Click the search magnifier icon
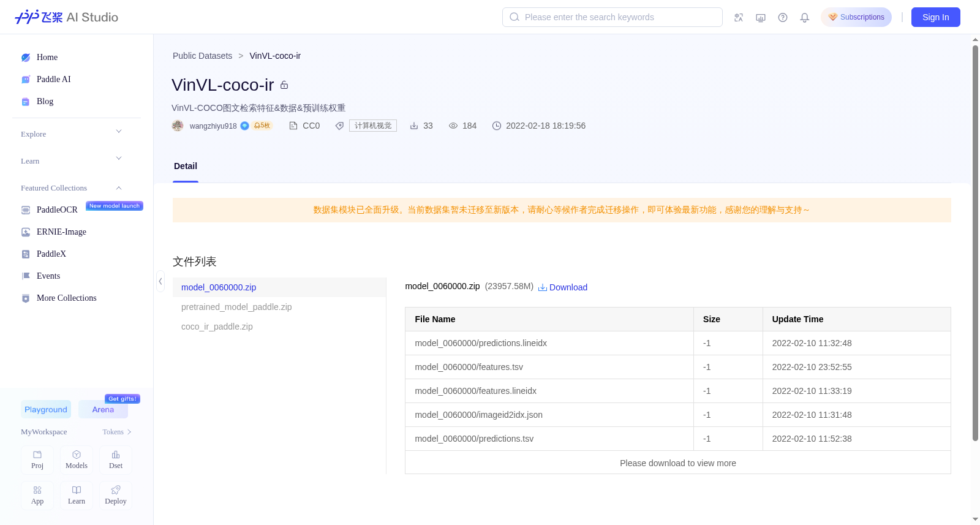This screenshot has width=980, height=525. click(x=514, y=17)
